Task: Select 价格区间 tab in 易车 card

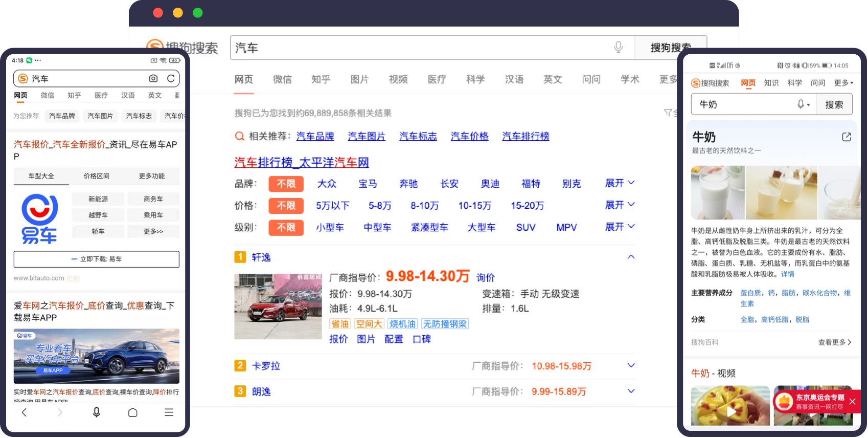Action: [x=97, y=176]
